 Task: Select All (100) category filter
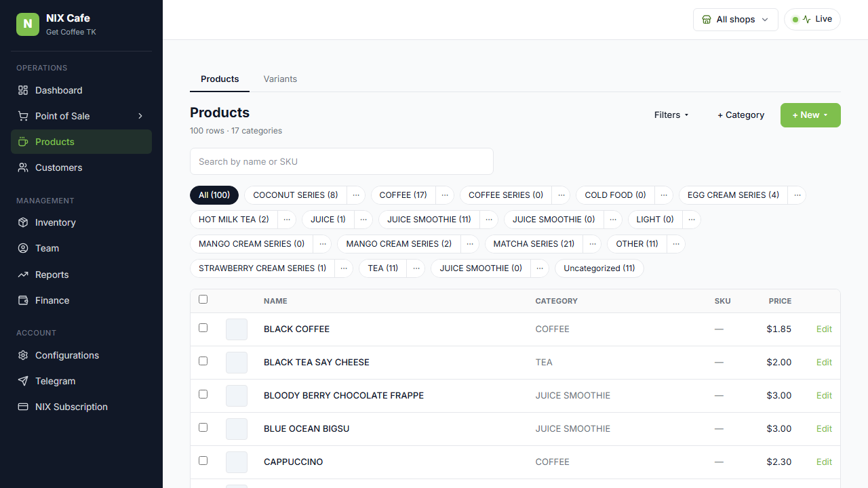[214, 195]
